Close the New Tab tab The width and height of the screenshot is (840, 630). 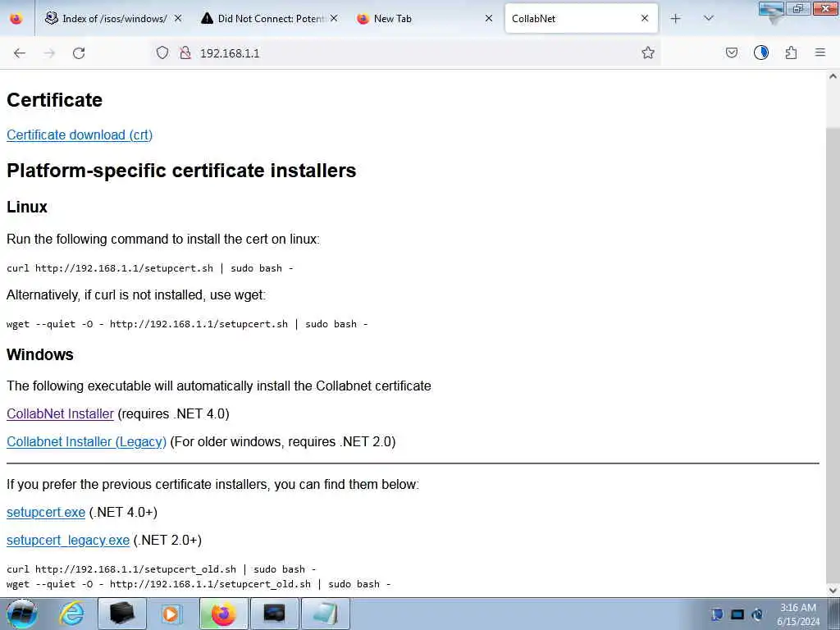point(489,19)
